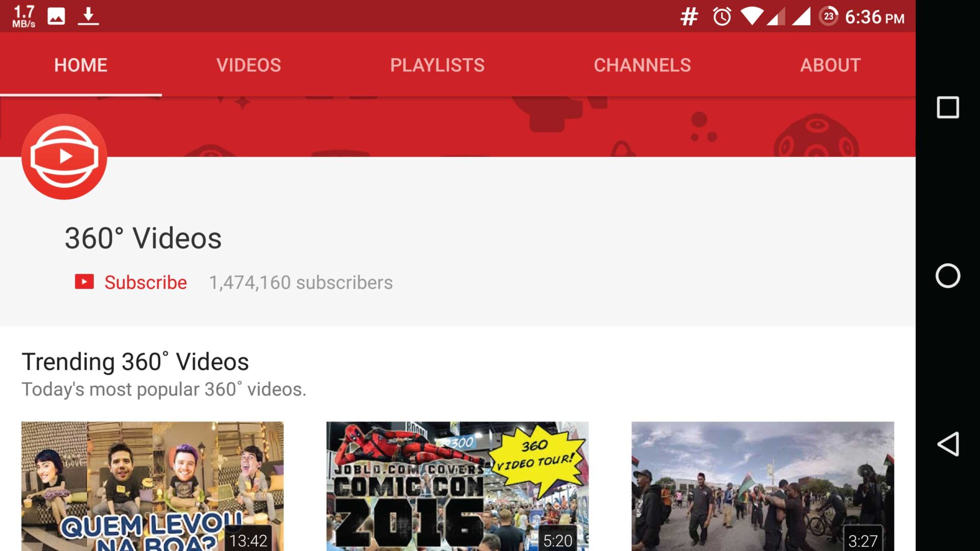Select the Home tab
The width and height of the screenshot is (980, 551).
tap(81, 65)
